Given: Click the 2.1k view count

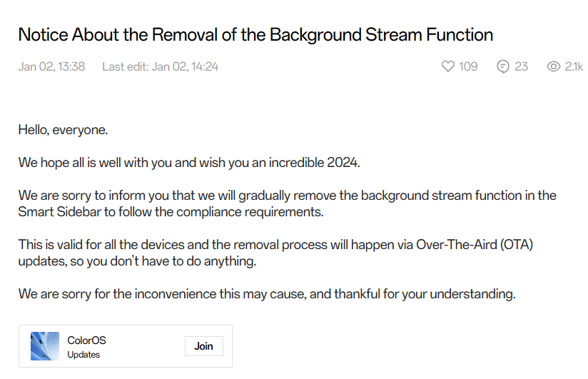Looking at the screenshot, I should (x=574, y=66).
